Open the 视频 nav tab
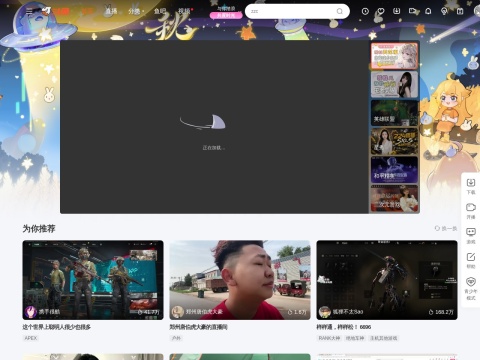Viewport: 480px width, 360px height. tap(184, 11)
